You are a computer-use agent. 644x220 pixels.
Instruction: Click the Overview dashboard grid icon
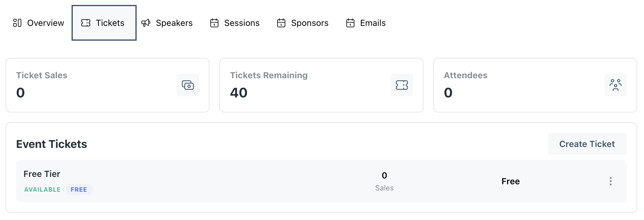click(17, 23)
